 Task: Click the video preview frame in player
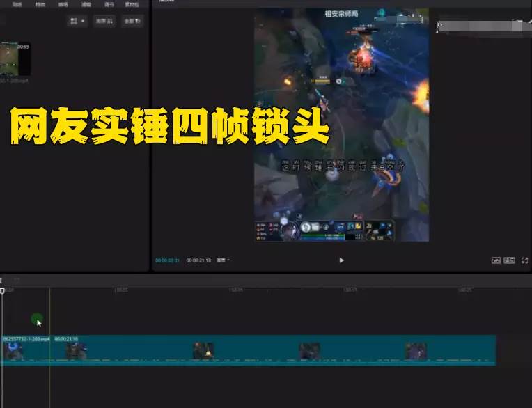point(341,125)
